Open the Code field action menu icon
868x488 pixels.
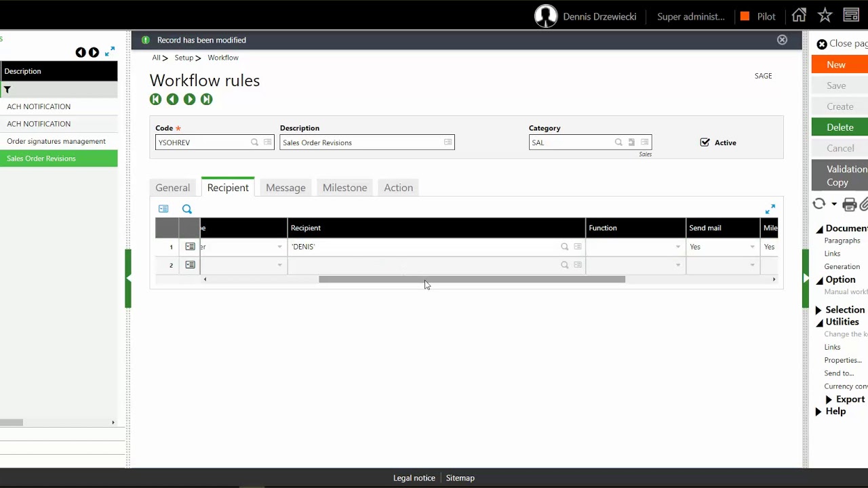click(267, 142)
